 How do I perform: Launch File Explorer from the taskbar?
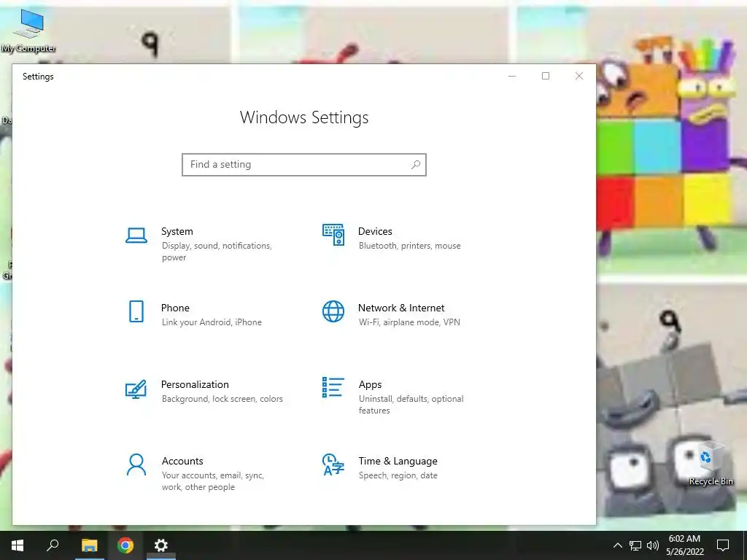coord(89,545)
